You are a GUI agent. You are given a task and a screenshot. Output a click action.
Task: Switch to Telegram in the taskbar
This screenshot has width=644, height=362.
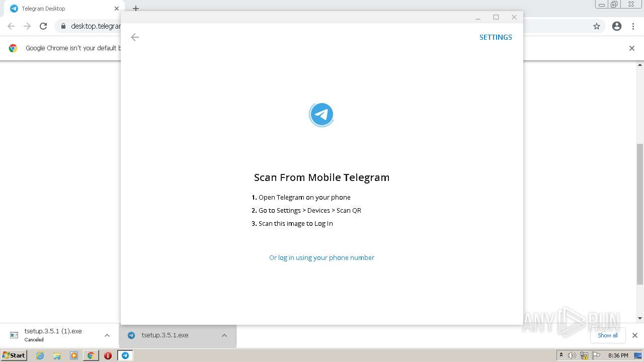pyautogui.click(x=125, y=355)
